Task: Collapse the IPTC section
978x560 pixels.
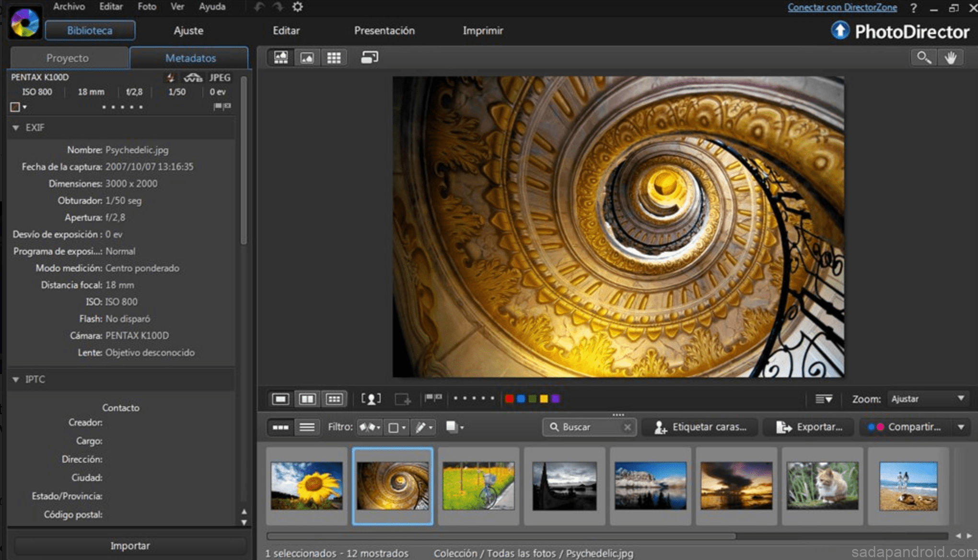Action: coord(16,379)
